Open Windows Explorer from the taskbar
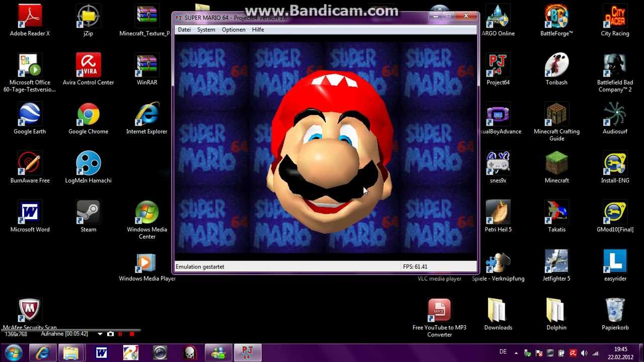This screenshot has height=362, width=644. point(71,353)
